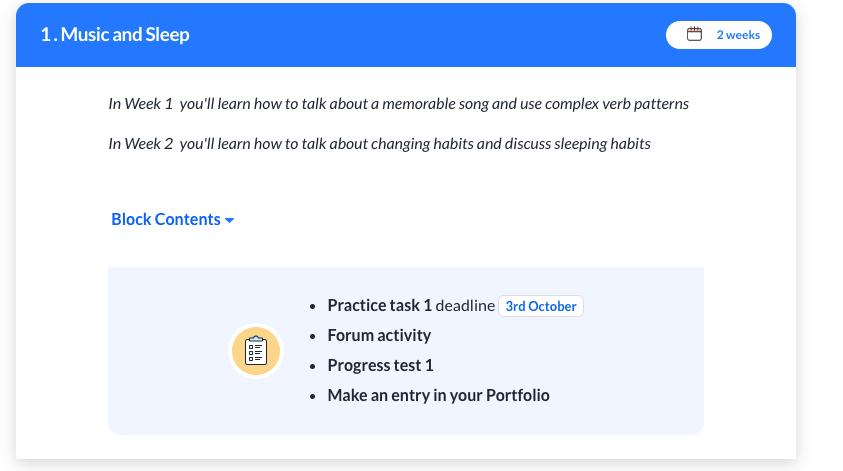Click the Week 2 description text
Image resolution: width=843 pixels, height=471 pixels.
point(380,144)
